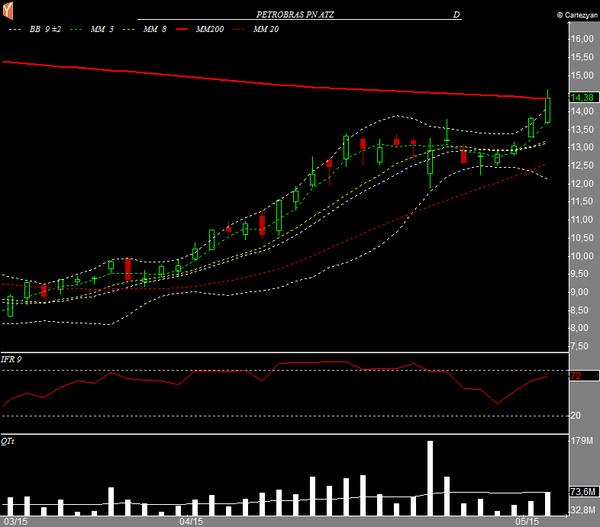
Task: Click the 03/15 date marker
Action: pos(14,521)
